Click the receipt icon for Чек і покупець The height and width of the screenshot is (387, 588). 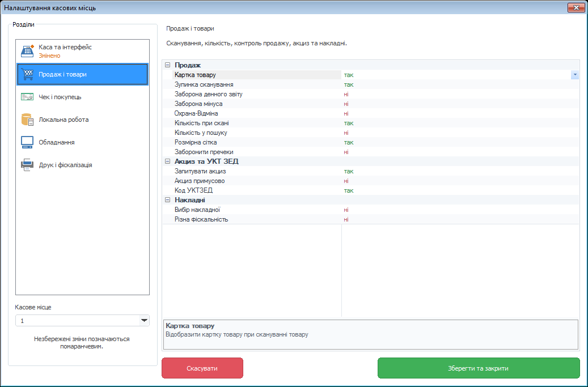[27, 97]
